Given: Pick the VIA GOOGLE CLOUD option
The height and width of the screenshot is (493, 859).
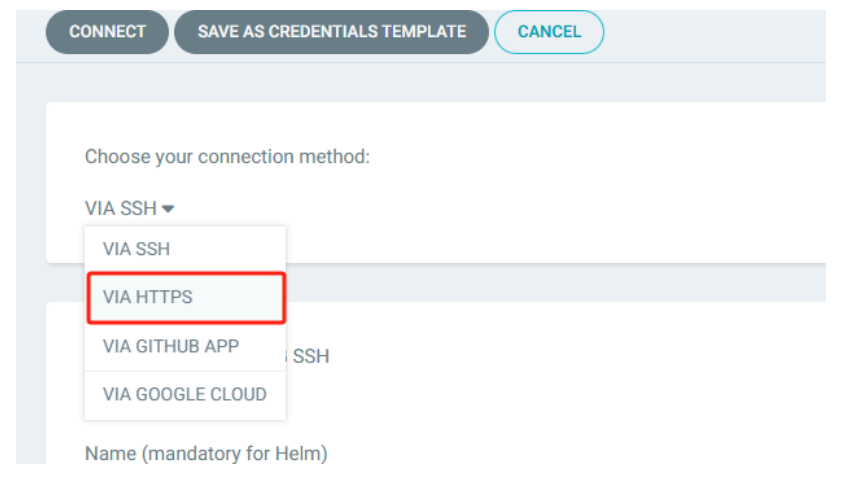Looking at the screenshot, I should [x=185, y=394].
